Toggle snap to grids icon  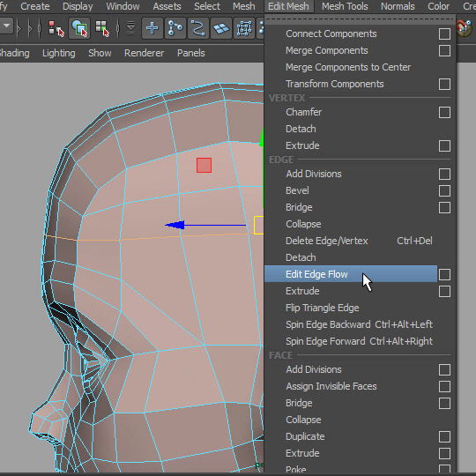click(152, 28)
